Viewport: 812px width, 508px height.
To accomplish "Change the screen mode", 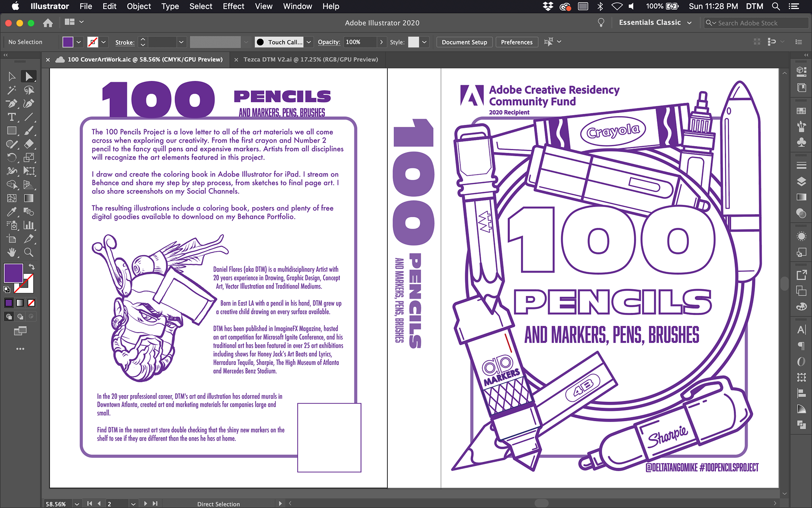I will click(x=20, y=331).
